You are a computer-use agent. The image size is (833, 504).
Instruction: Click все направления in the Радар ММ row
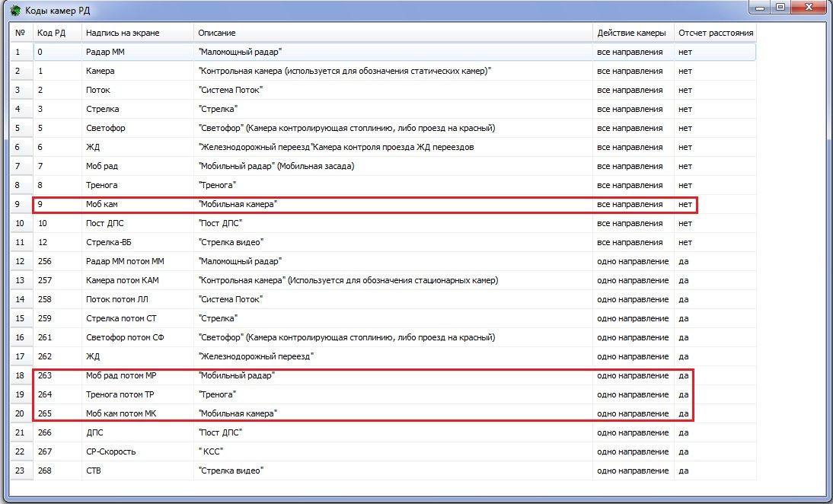click(630, 52)
